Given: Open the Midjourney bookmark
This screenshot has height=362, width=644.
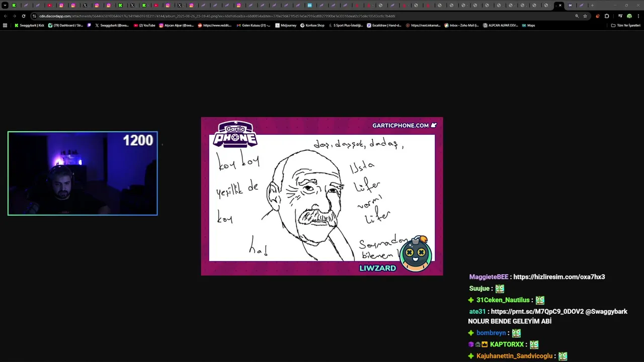Looking at the screenshot, I should (x=286, y=25).
